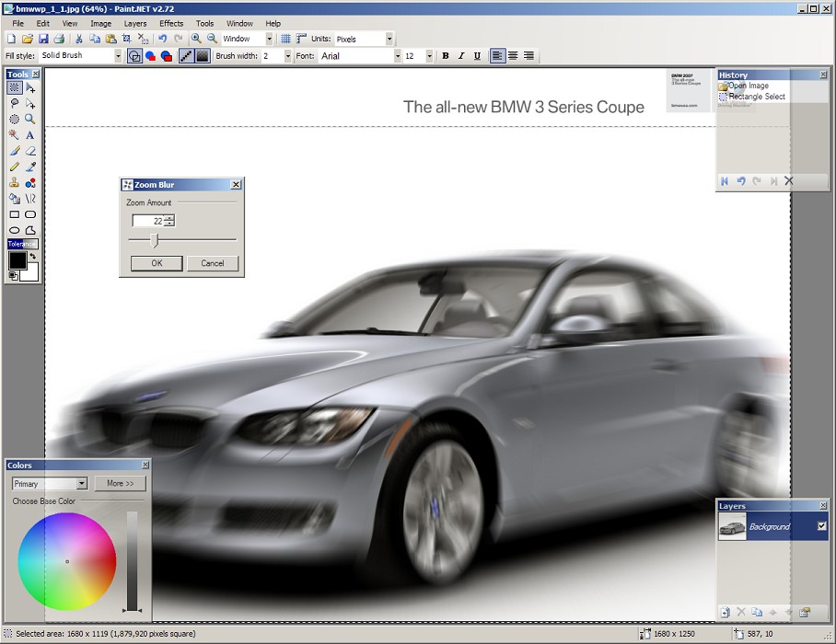Image resolution: width=836 pixels, height=644 pixels.
Task: Select the Move Selection tool
Action: 30,103
